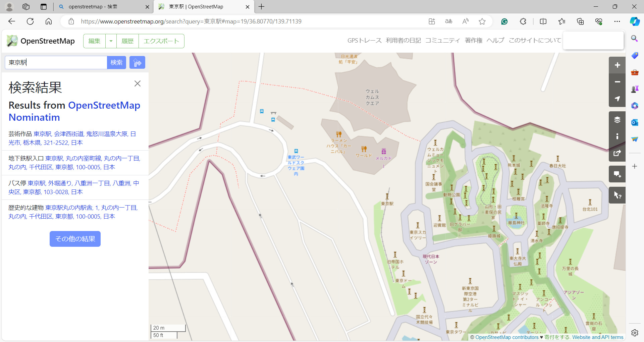Zoom out on the map

(617, 82)
